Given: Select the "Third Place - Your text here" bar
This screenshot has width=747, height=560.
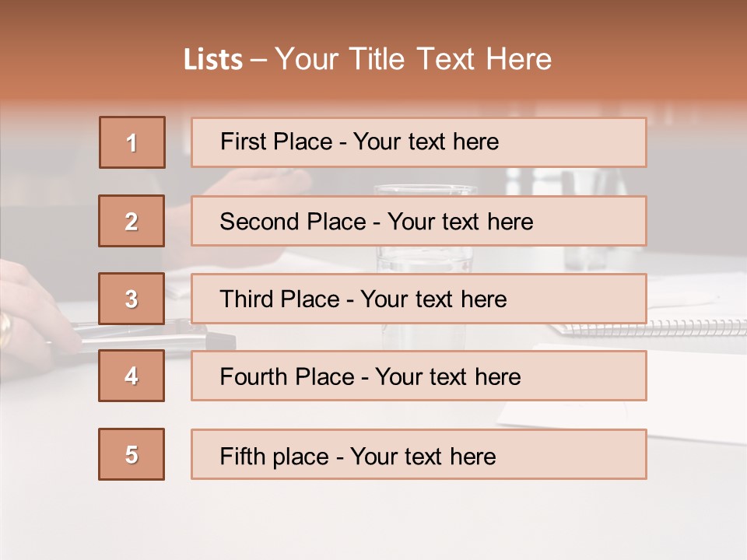Looking at the screenshot, I should pyautogui.click(x=419, y=299).
